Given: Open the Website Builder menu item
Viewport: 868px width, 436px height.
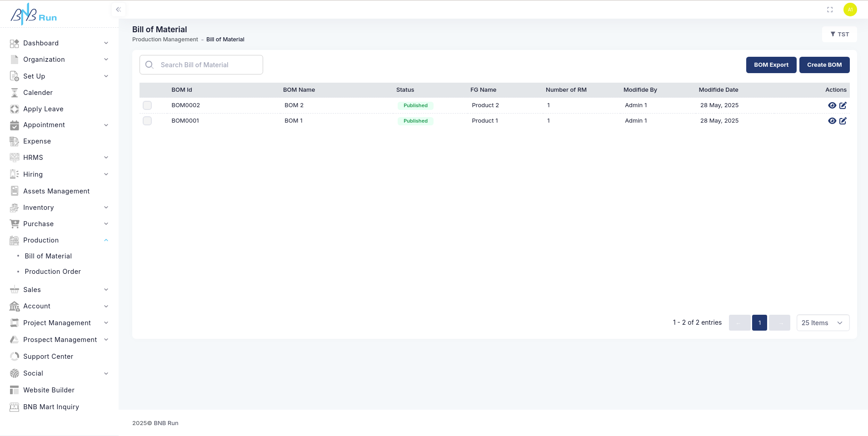Looking at the screenshot, I should pyautogui.click(x=49, y=390).
